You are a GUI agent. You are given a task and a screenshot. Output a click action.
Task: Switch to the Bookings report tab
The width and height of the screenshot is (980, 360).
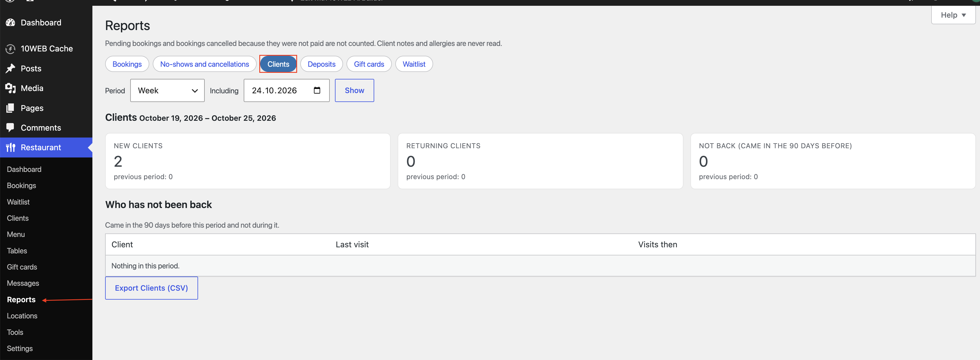[127, 64]
